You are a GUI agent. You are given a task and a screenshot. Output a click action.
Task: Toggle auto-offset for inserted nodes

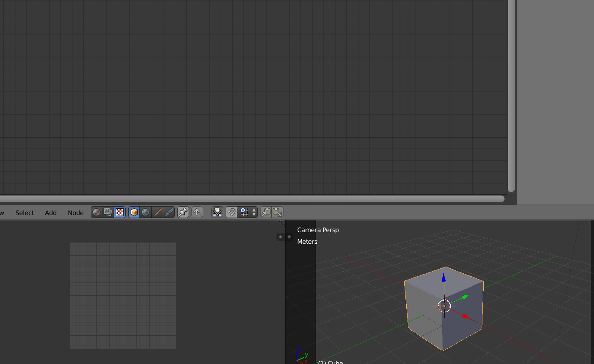click(217, 212)
